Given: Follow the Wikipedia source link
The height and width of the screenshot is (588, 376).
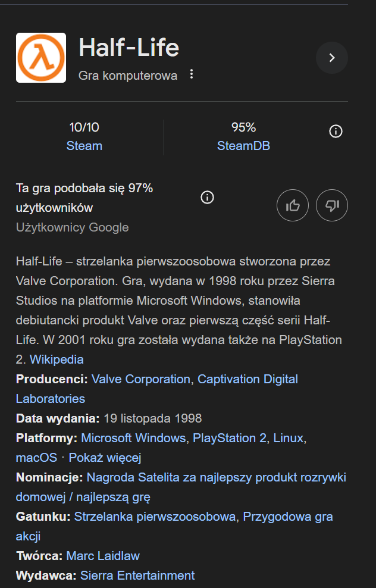Looking at the screenshot, I should (57, 359).
